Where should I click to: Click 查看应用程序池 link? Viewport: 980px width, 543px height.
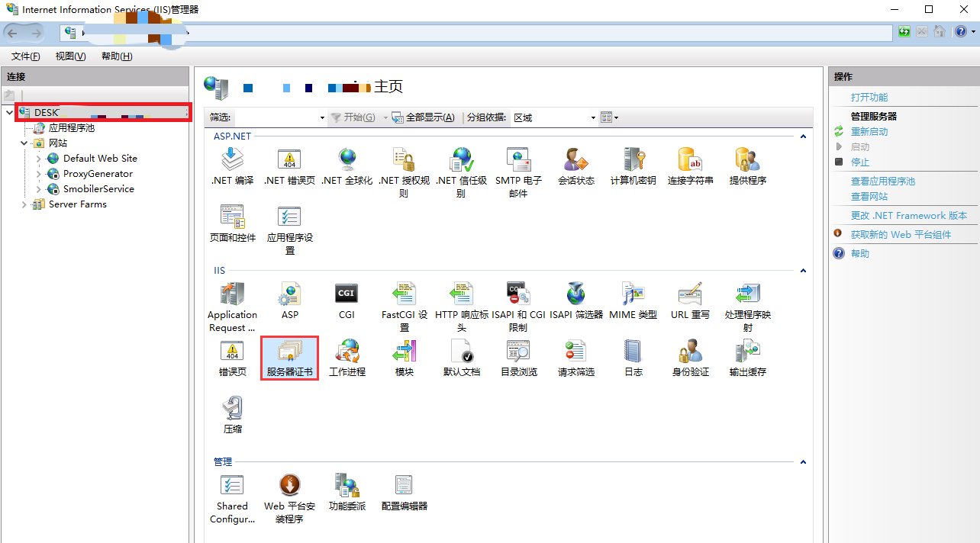[883, 182]
